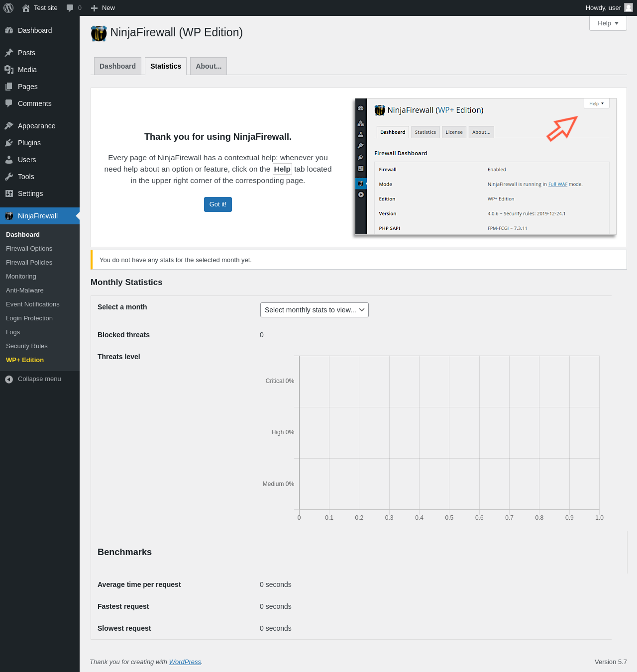Image resolution: width=637 pixels, height=672 pixels.
Task: Click the Appearance paintbrush icon
Action: pos(9,126)
